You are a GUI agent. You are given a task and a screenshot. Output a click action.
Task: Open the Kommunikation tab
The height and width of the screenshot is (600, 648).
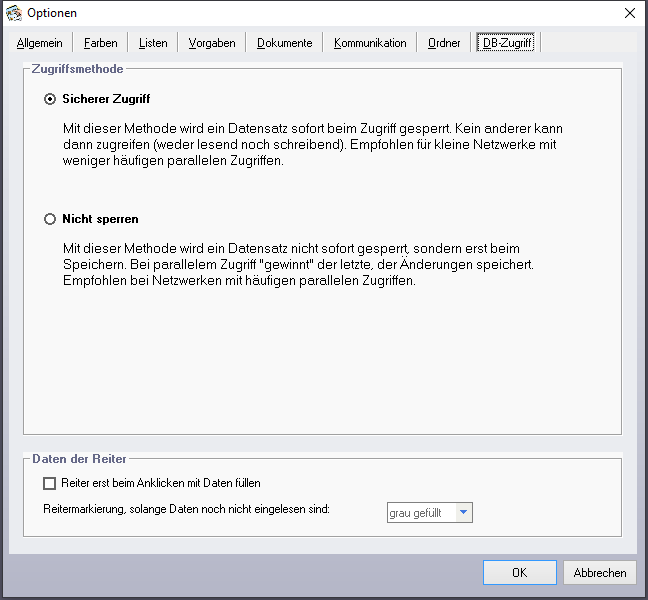[370, 43]
